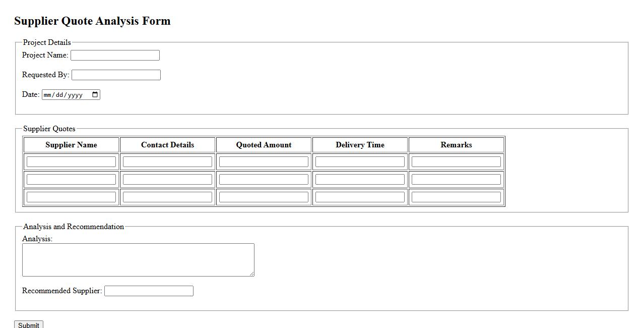The height and width of the screenshot is (328, 644).
Task: Enter first row Quoted Amount field
Action: coord(264,161)
